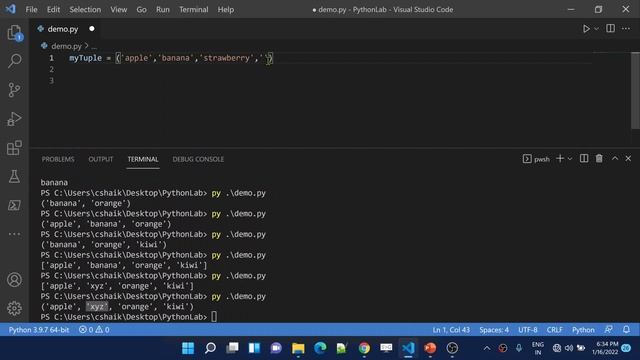Open notifications bell in status bar
640x360 pixels.
(x=626, y=329)
